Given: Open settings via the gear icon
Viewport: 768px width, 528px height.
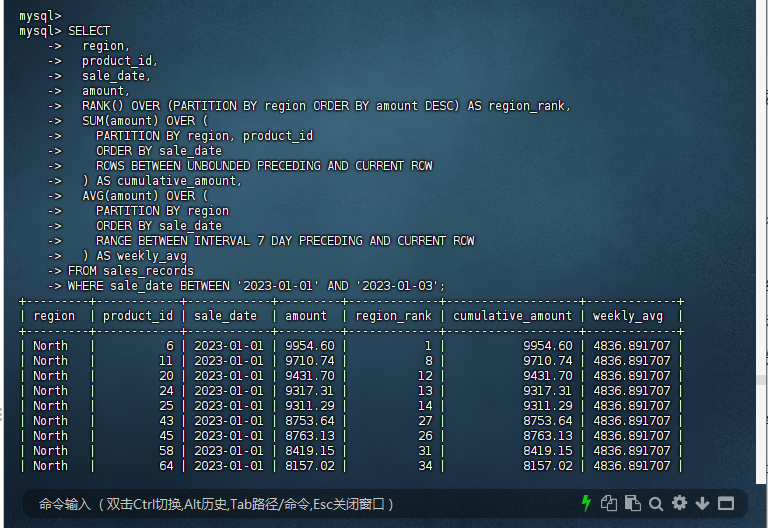Looking at the screenshot, I should click(679, 503).
